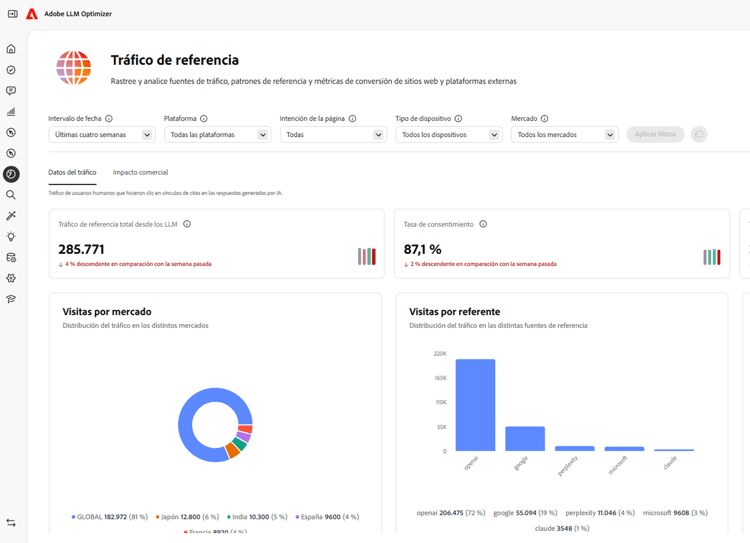Open the upper compass icon in sidebar
This screenshot has height=543, width=750.
coord(11,133)
